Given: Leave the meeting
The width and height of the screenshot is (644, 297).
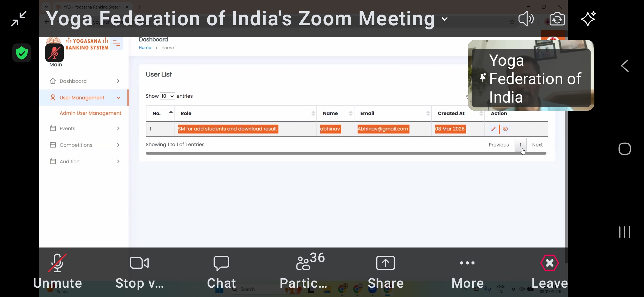Looking at the screenshot, I should click(x=550, y=271).
